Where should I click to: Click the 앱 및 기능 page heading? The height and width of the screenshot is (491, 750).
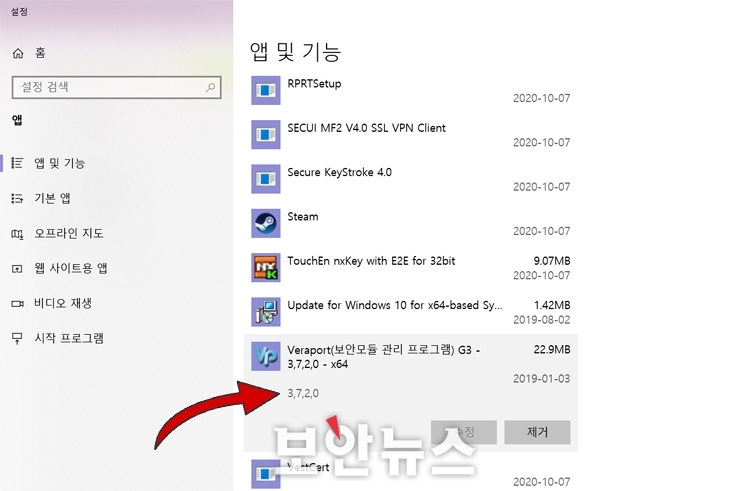point(295,52)
